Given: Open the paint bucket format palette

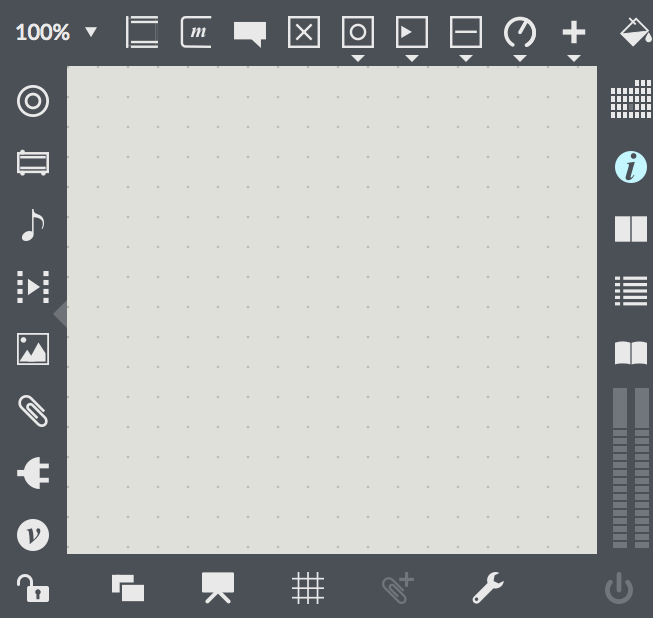Looking at the screenshot, I should point(635,32).
